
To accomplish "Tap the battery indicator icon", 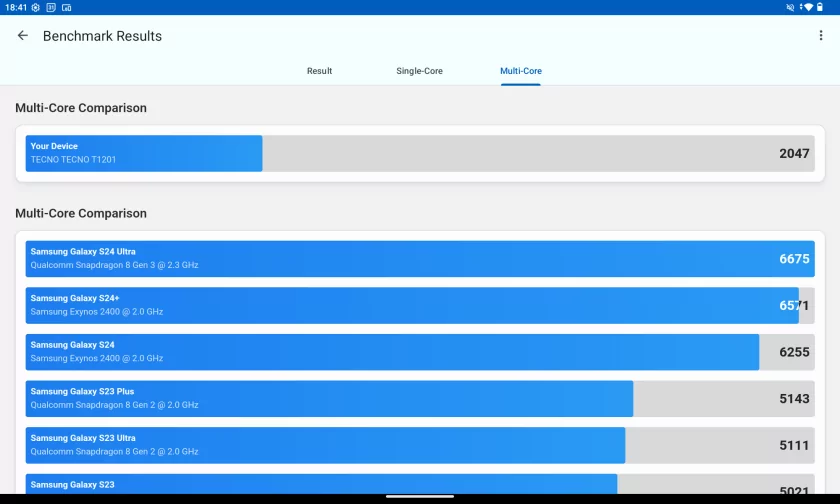I will pyautogui.click(x=820, y=7).
